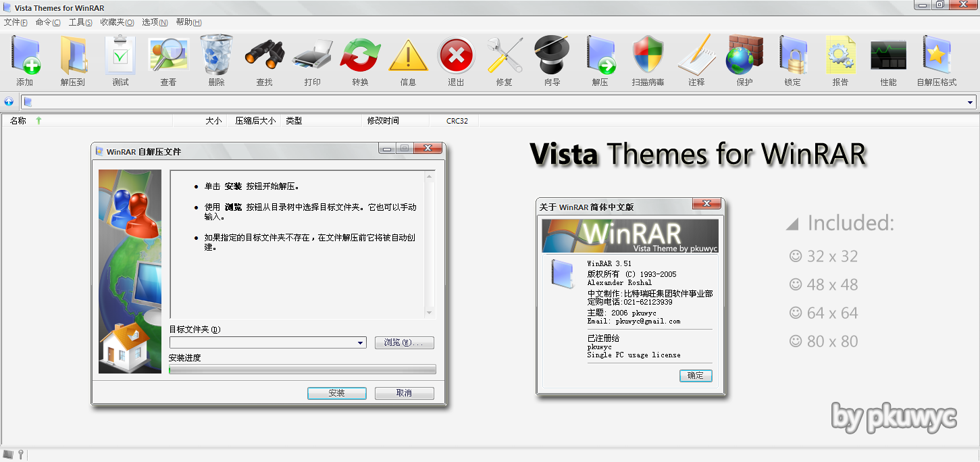Click the 报告 (Report) toolbar icon

click(x=840, y=61)
